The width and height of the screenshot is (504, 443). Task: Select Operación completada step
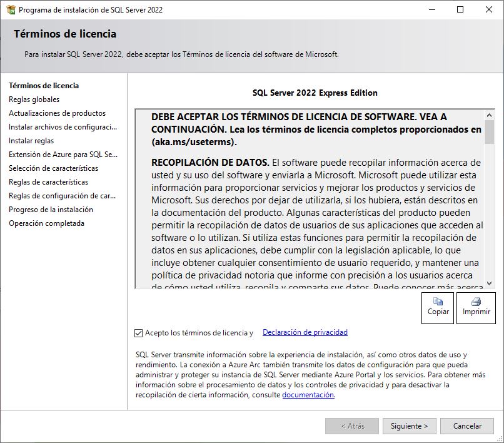click(x=47, y=223)
